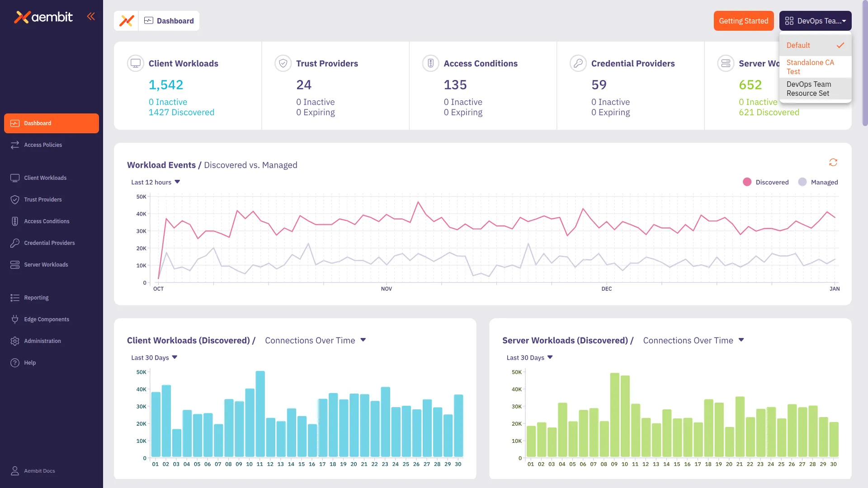Click the Getting Started button
Screen dimensions: 868x488
coord(744,21)
